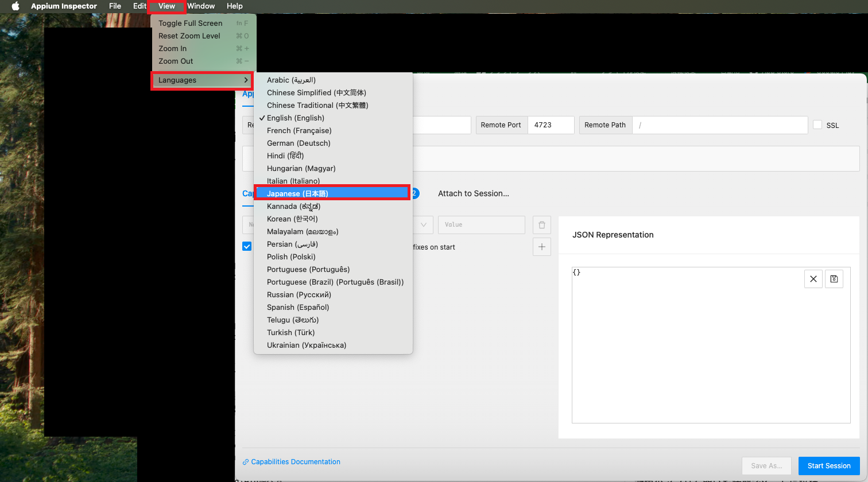Select Persian language
The width and height of the screenshot is (868, 482).
(x=333, y=244)
